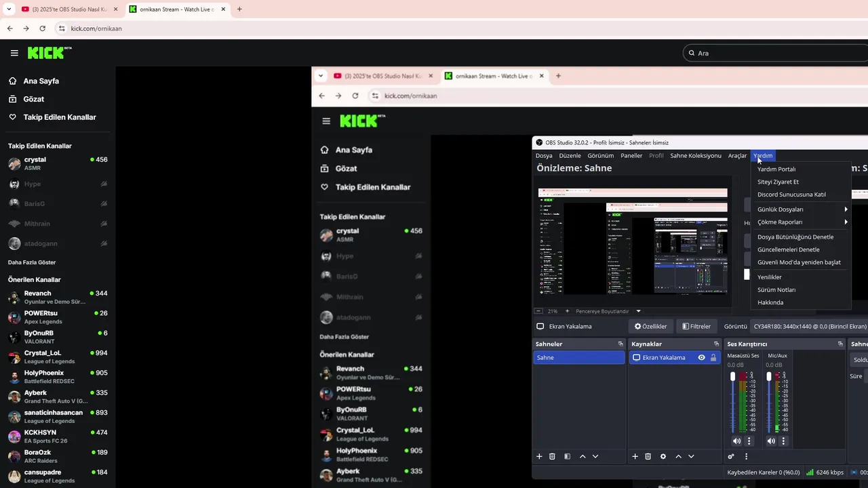Screen dimensions: 868x488
Task: Open POWERtsu Apex Legends channel in outer sidebar
Action: point(58,317)
